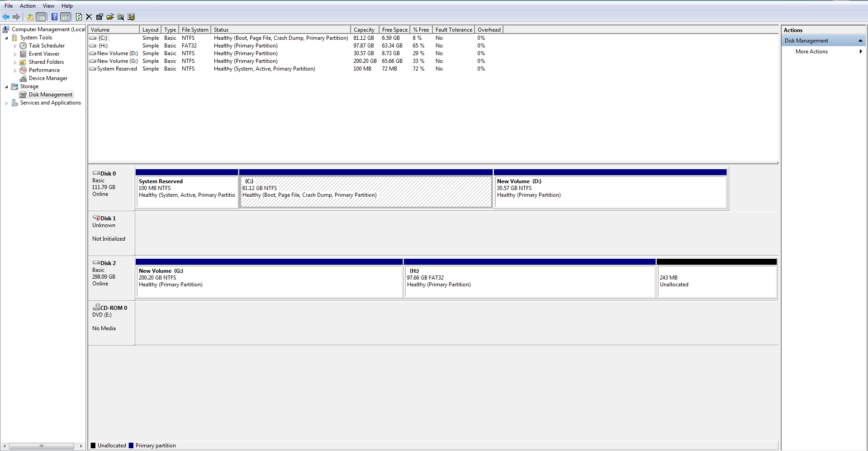Sort by the Status column header
Image resolution: width=868 pixels, height=451 pixels.
[280, 30]
